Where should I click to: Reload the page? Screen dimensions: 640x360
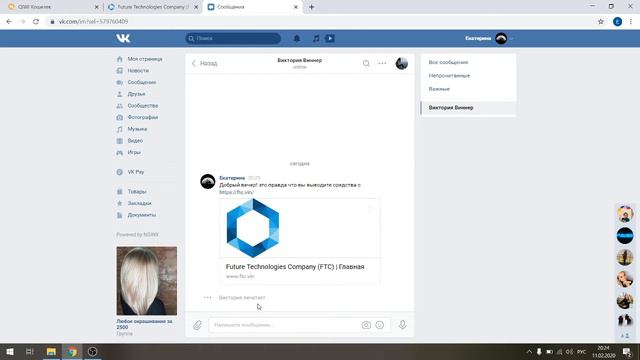click(36, 22)
